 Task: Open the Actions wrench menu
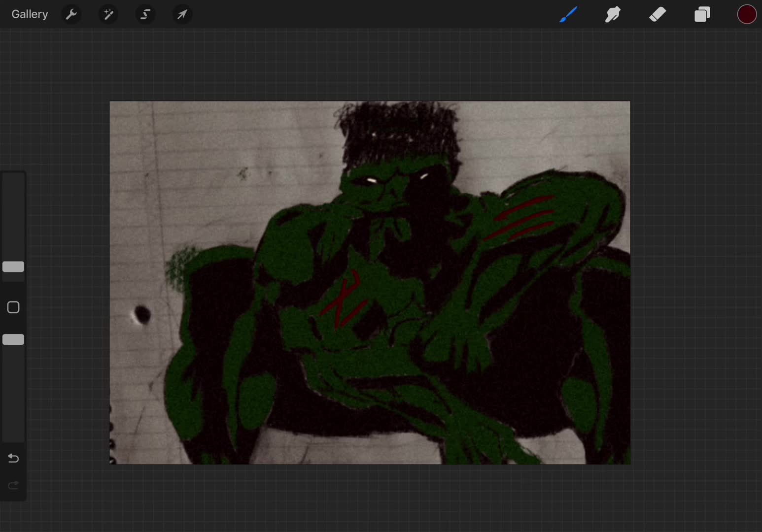pyautogui.click(x=71, y=14)
